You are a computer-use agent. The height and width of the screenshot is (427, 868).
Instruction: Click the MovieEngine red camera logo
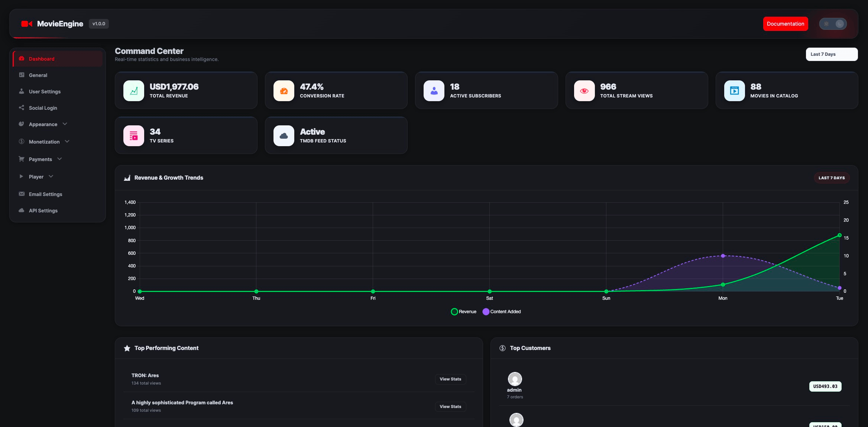coord(26,24)
